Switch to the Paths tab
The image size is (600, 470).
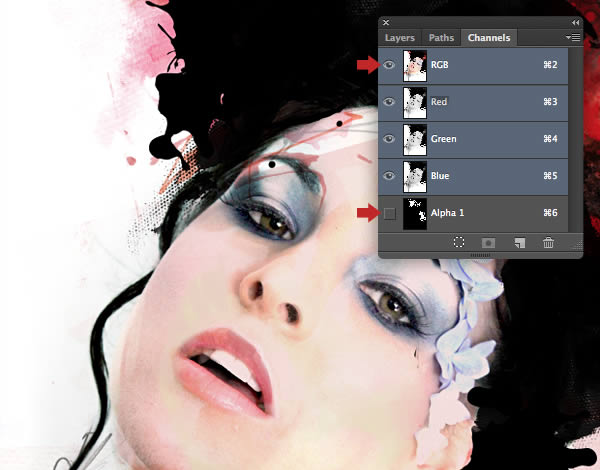pos(441,38)
